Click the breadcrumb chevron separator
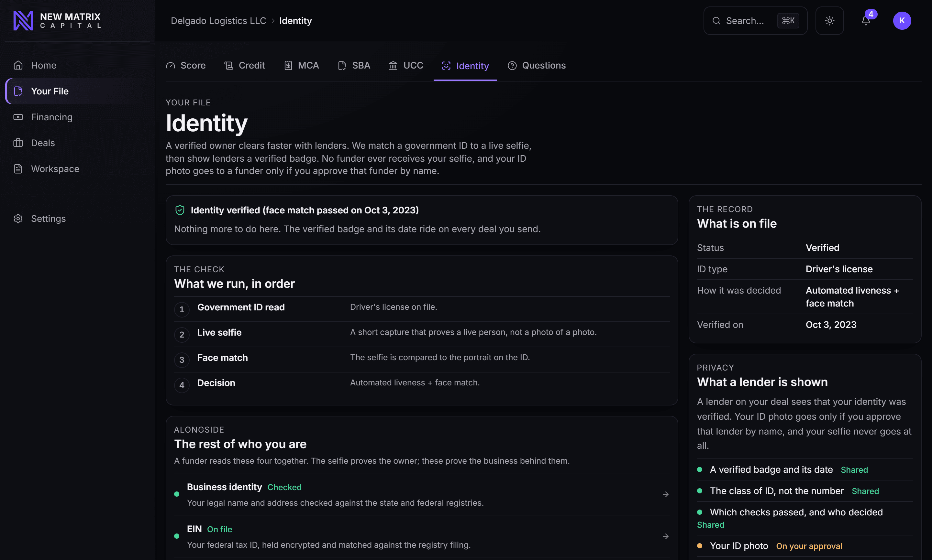The width and height of the screenshot is (932, 560). pos(273,21)
